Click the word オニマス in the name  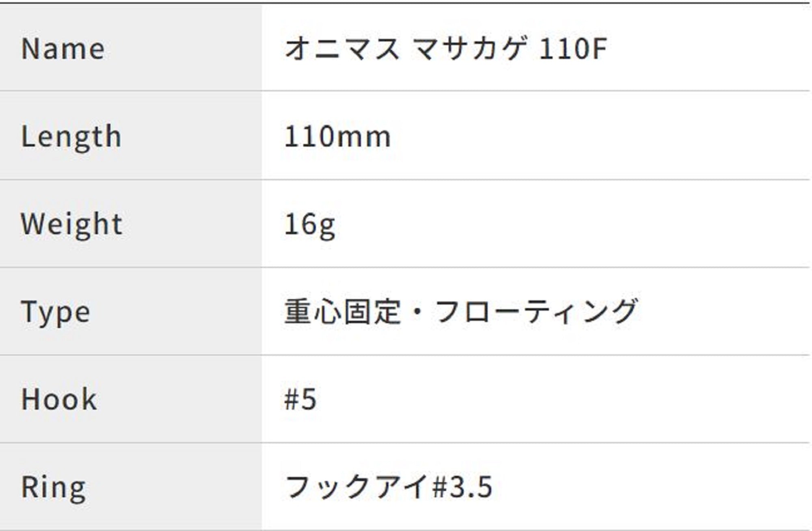coord(342,49)
